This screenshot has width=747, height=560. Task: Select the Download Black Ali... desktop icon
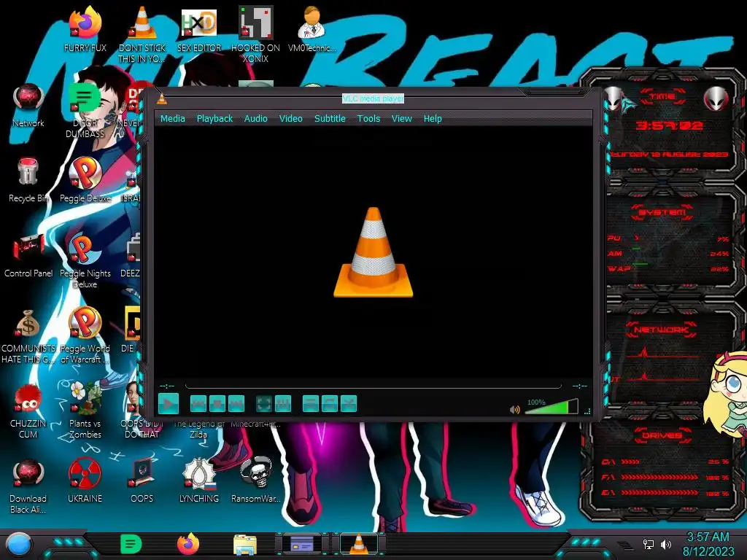(x=28, y=486)
